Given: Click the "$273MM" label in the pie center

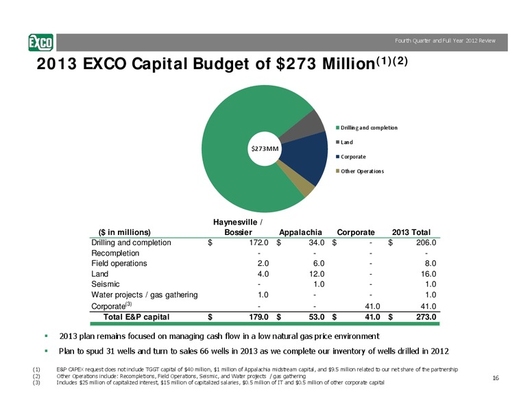Looking at the screenshot, I should [265, 149].
